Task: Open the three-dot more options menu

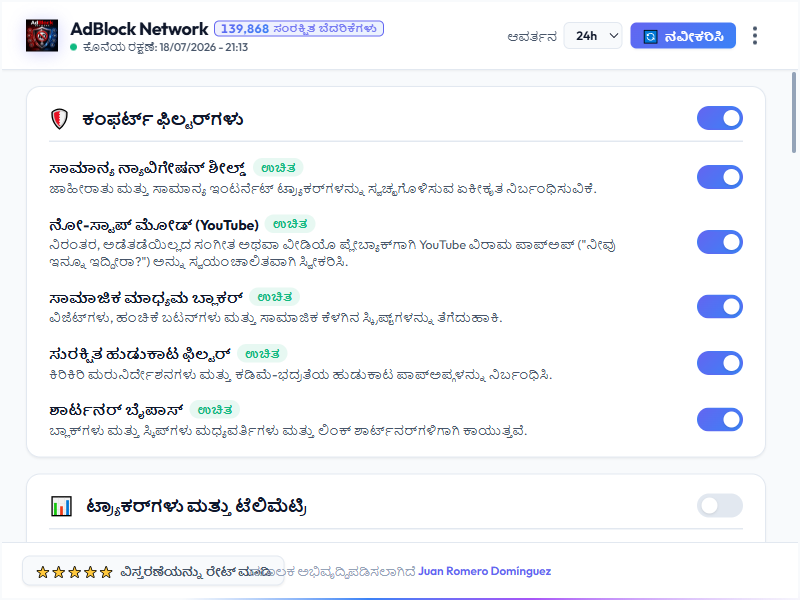Action: coord(755,36)
